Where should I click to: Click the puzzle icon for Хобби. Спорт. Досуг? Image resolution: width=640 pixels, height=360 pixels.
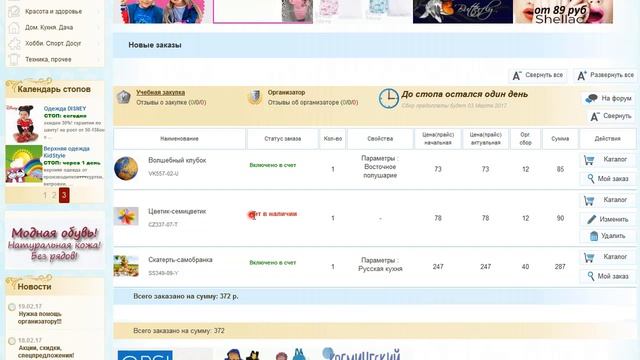point(14,43)
